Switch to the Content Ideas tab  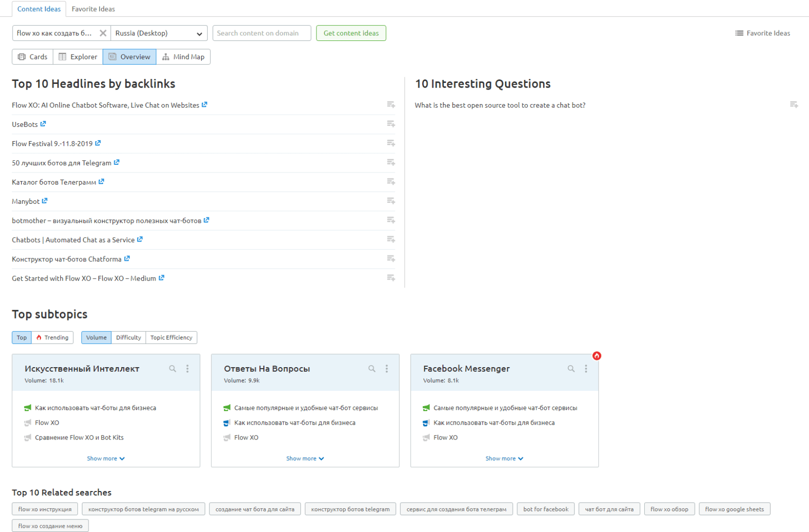[x=39, y=9]
